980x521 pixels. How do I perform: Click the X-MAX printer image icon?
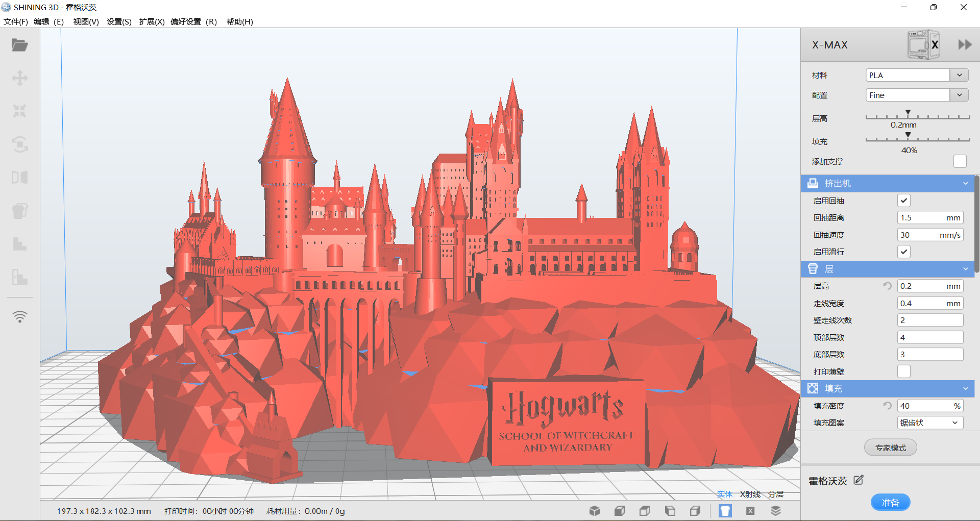[x=923, y=45]
